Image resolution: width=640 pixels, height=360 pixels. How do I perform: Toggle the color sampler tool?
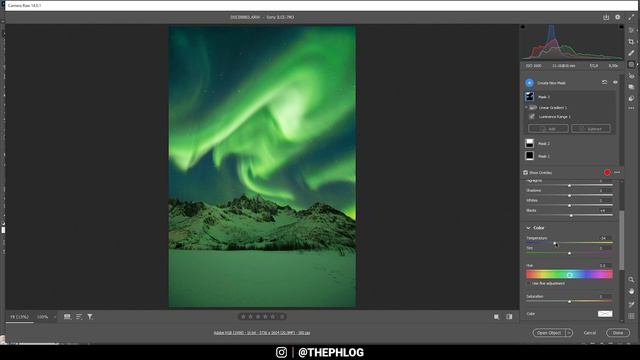(631, 304)
